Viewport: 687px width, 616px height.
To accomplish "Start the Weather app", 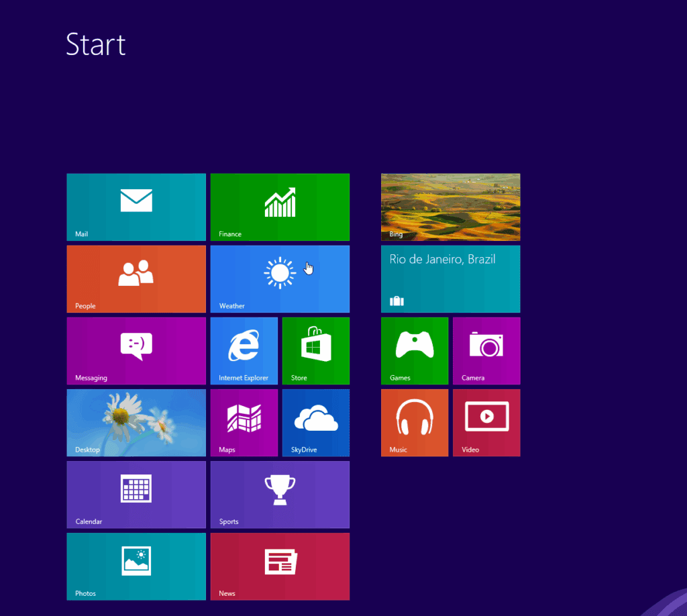I will 280,278.
